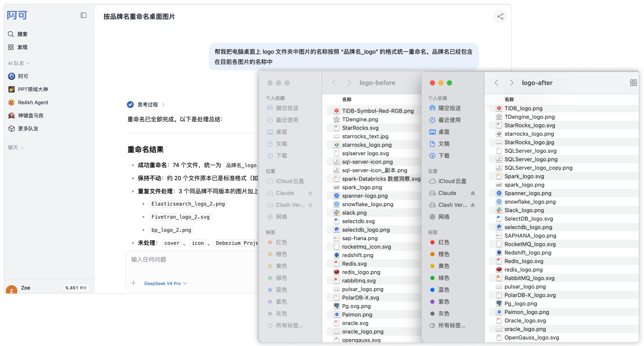This screenshot has height=346, width=644.
Task: Go forward in logo-before Finder window
Action: click(x=349, y=83)
